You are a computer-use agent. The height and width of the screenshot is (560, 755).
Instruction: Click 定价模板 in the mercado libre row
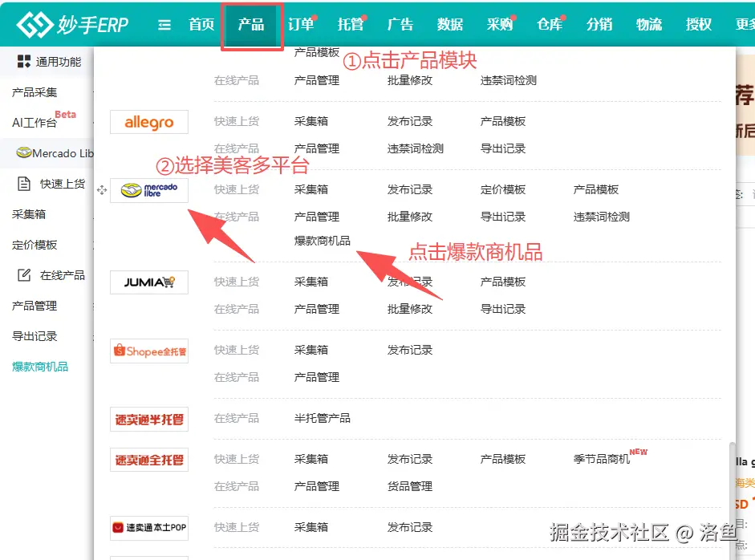pyautogui.click(x=503, y=189)
